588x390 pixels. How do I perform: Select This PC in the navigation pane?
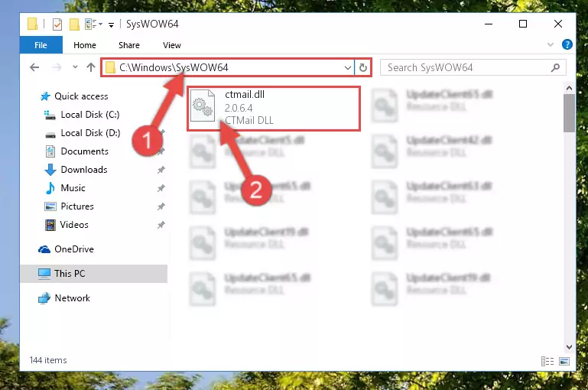pyautogui.click(x=70, y=274)
